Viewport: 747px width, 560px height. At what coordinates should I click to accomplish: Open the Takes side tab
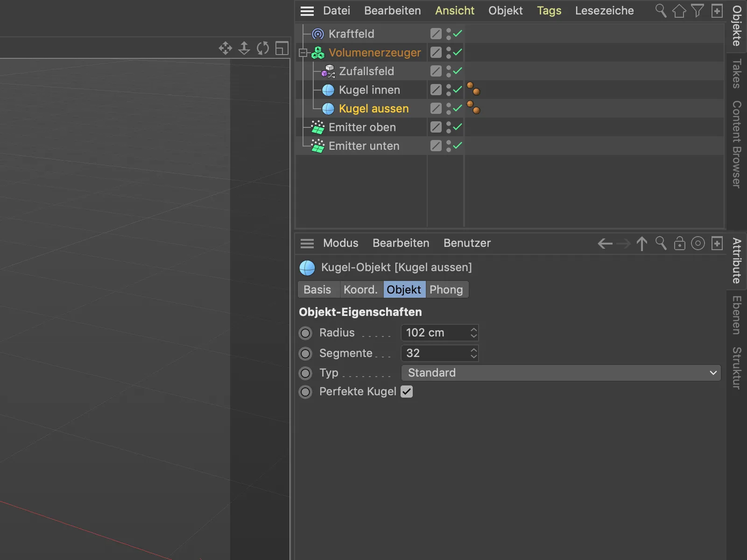click(x=737, y=74)
